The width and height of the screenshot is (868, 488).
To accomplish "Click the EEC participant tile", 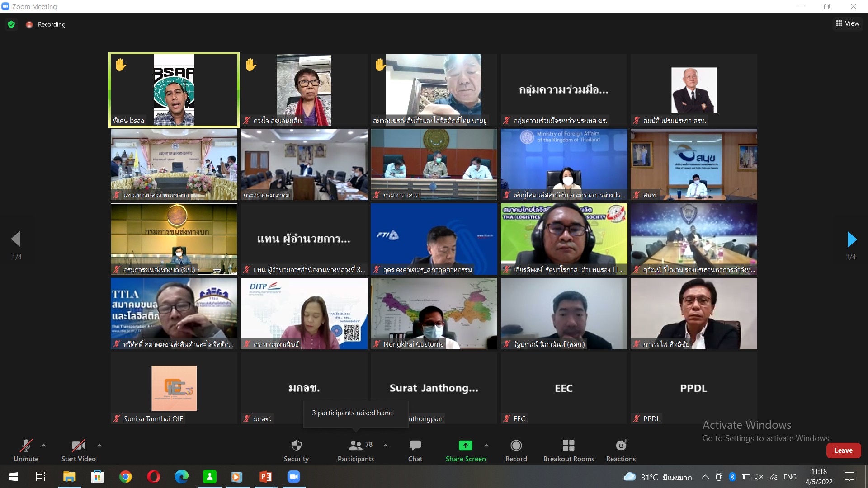I will 564,388.
